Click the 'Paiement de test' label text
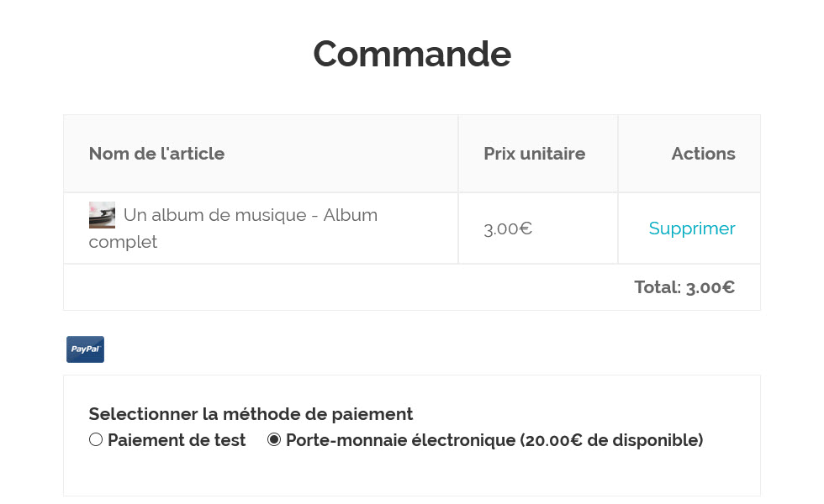 pos(177,440)
